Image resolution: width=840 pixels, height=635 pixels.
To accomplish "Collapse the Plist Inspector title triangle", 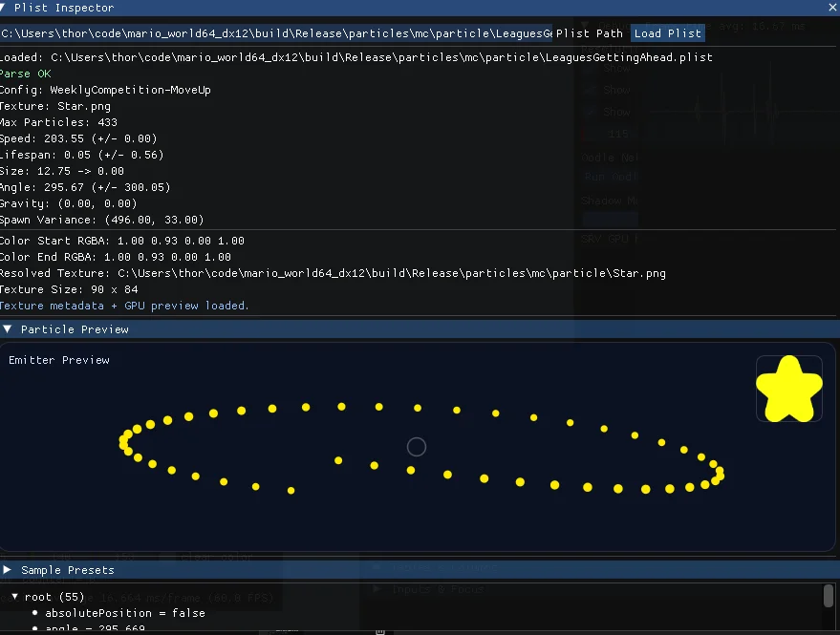I will click(8, 8).
